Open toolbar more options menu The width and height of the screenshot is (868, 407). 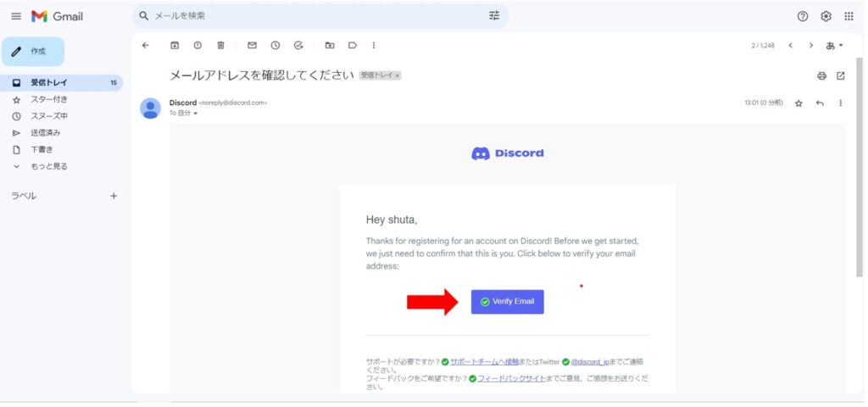click(374, 46)
